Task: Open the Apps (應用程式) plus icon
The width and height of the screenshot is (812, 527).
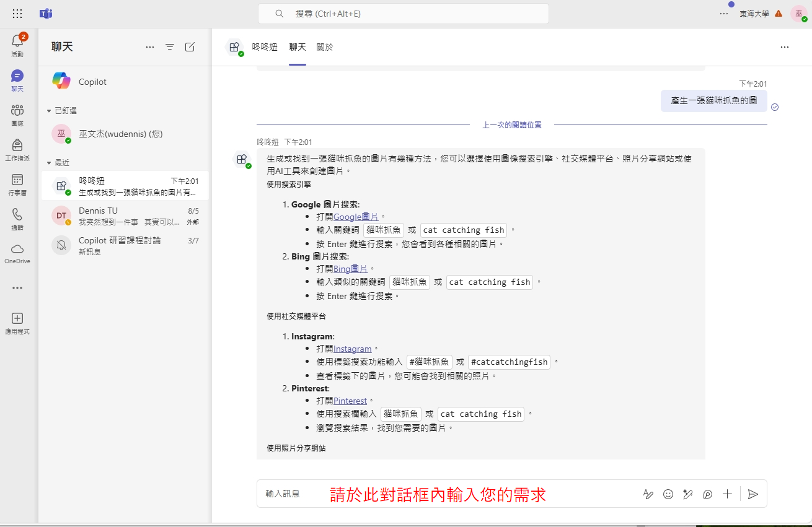Action: click(x=17, y=318)
